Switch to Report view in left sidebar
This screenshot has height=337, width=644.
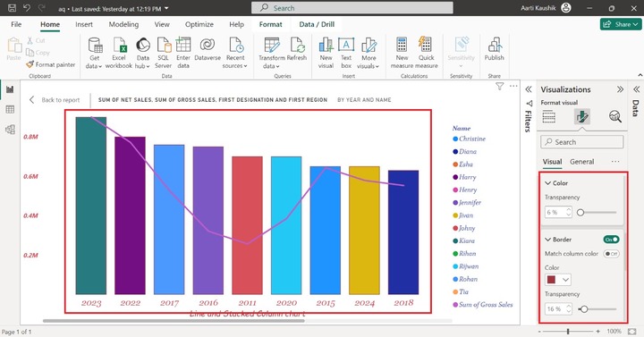coord(10,89)
